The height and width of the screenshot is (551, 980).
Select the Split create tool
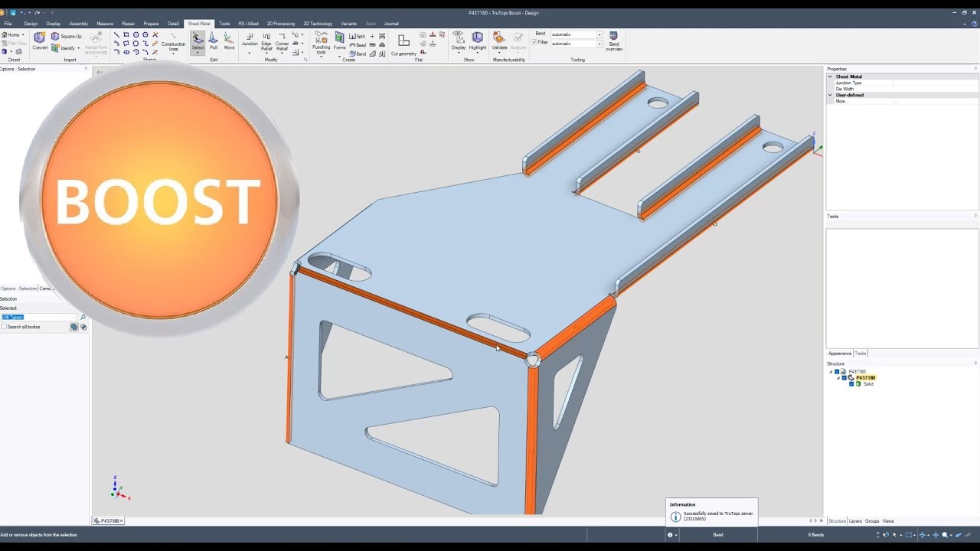357,36
